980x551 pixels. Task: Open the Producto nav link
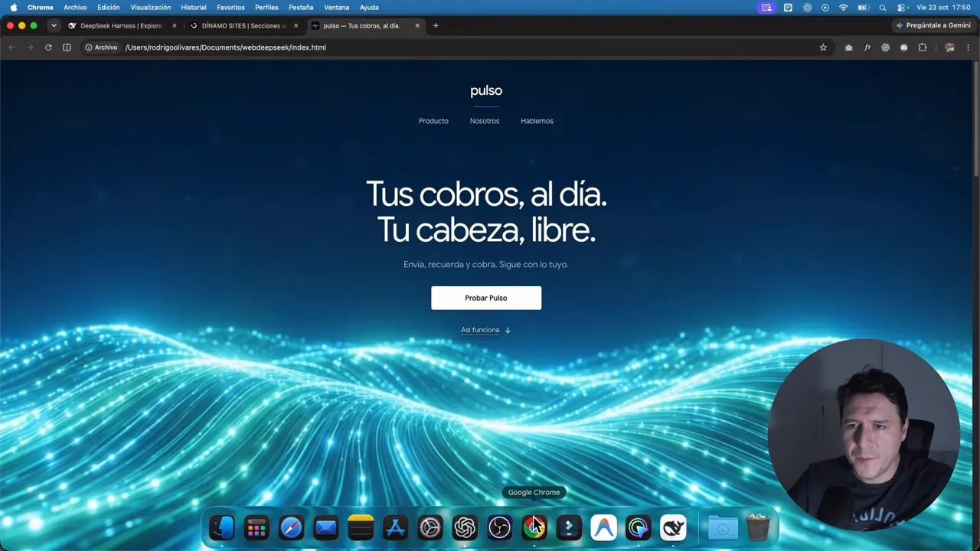pos(433,121)
